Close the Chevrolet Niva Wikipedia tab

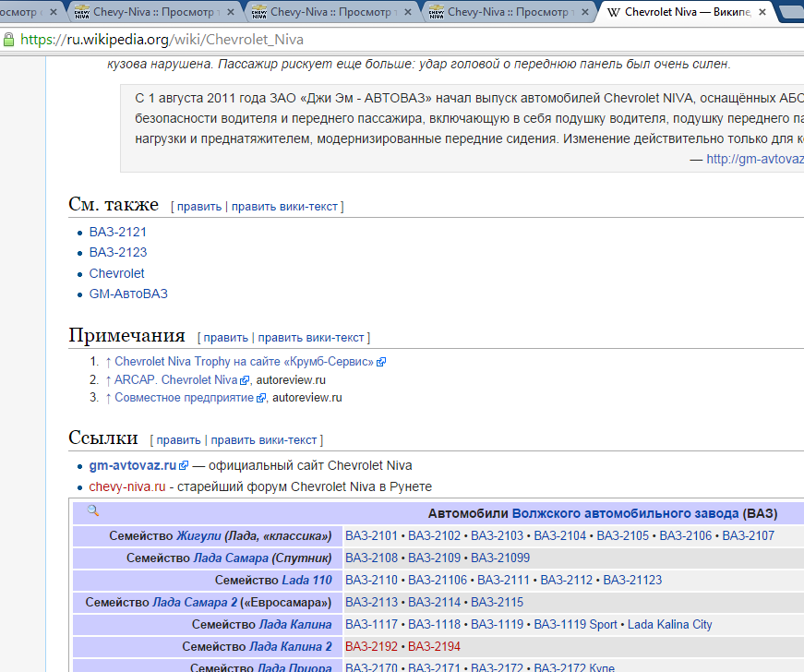762,12
